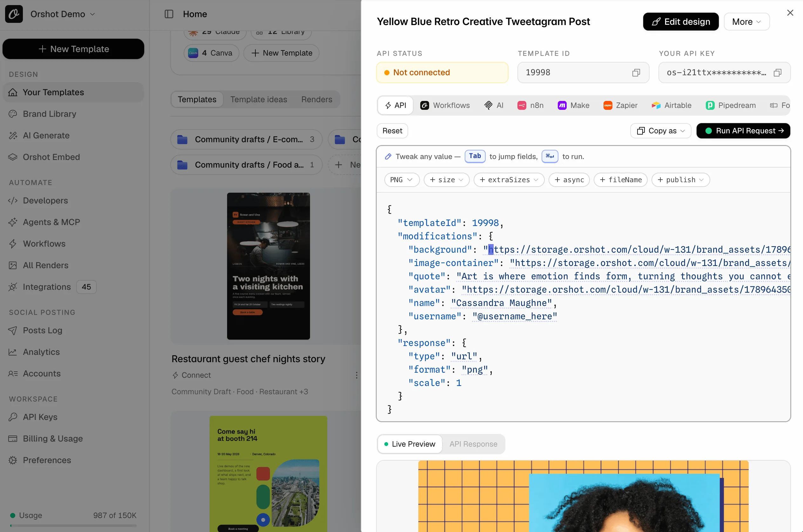The width and height of the screenshot is (803, 532).
Task: Open the Community drafts / Food folder
Action: [x=246, y=165]
